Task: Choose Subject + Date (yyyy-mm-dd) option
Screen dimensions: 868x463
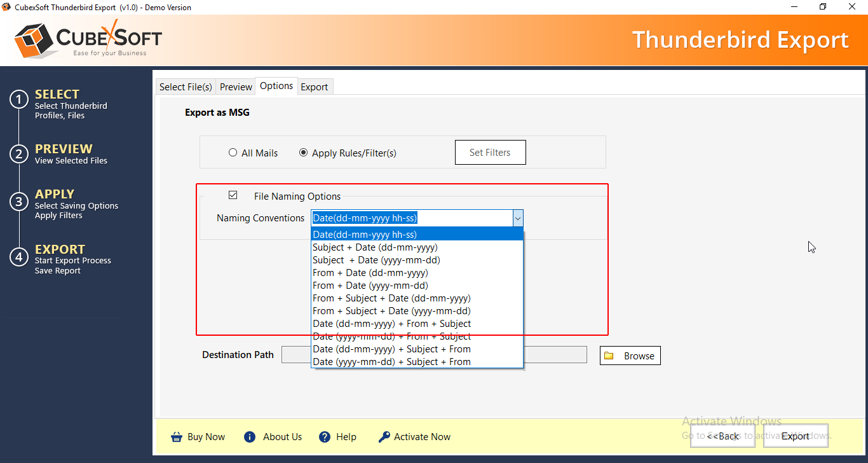Action: [x=417, y=260]
